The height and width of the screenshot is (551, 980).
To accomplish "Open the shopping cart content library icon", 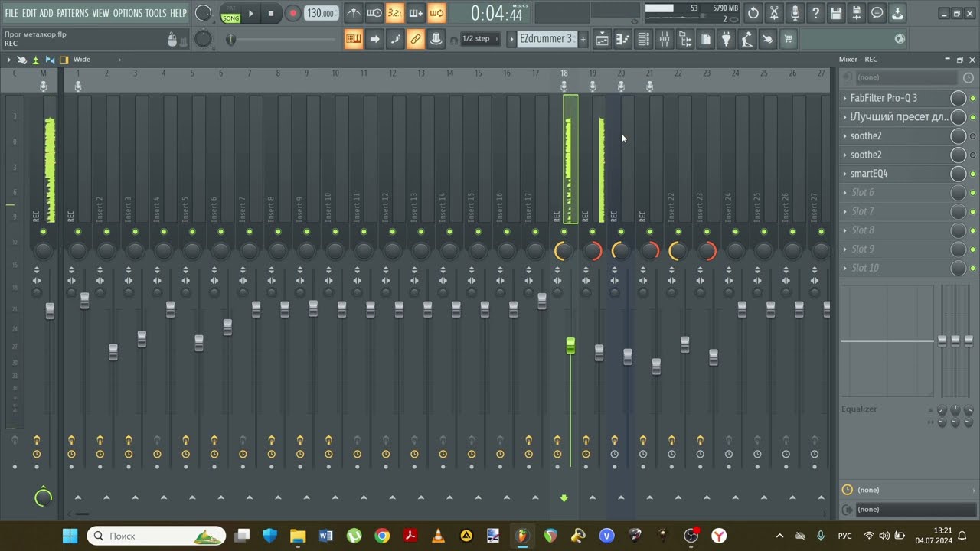I will point(788,39).
